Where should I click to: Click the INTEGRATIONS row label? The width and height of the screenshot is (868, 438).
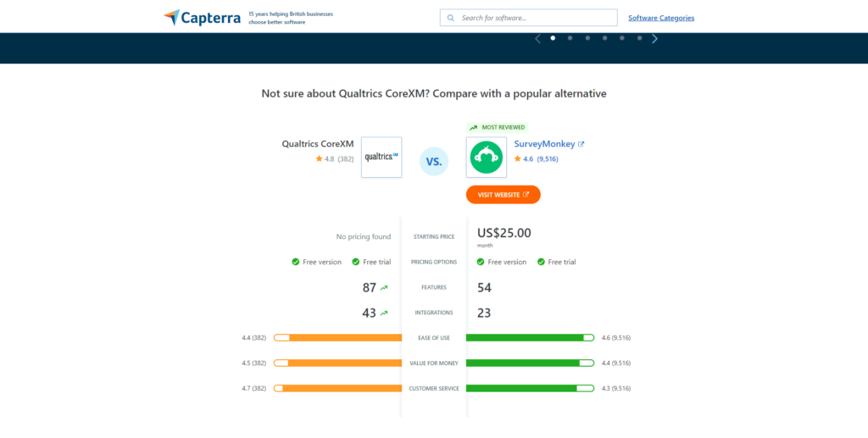click(434, 313)
